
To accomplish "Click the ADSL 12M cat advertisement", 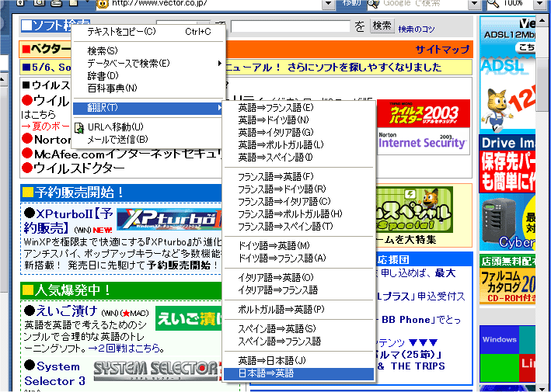I will [x=507, y=75].
